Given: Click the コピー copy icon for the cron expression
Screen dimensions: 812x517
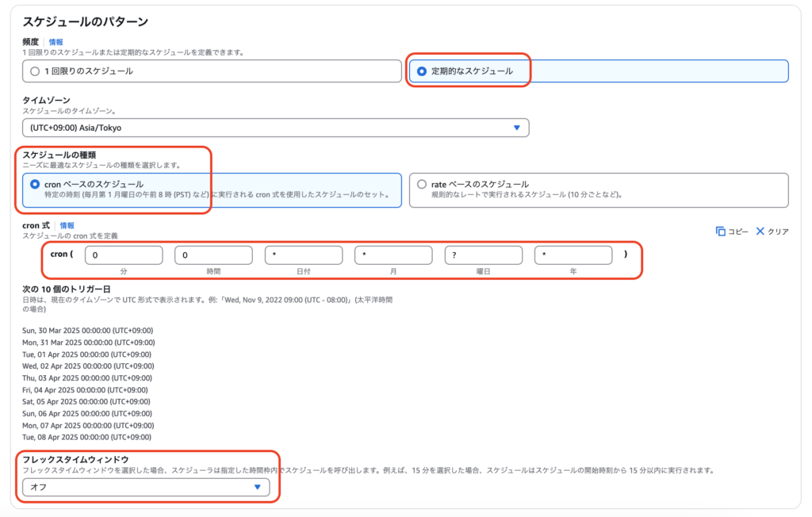Looking at the screenshot, I should (720, 232).
